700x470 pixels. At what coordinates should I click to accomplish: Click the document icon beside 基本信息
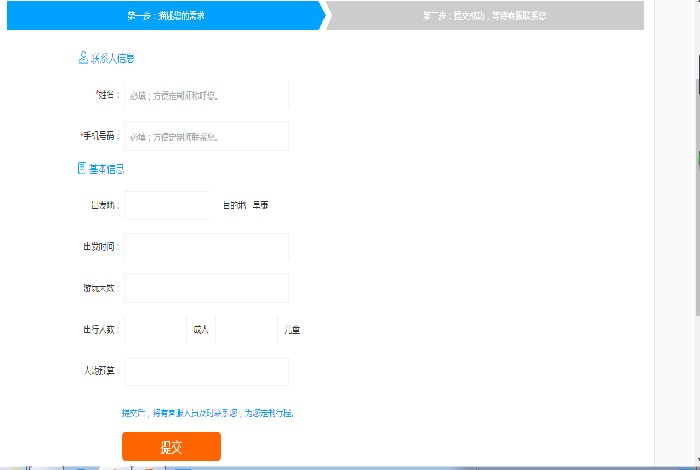tap(83, 169)
